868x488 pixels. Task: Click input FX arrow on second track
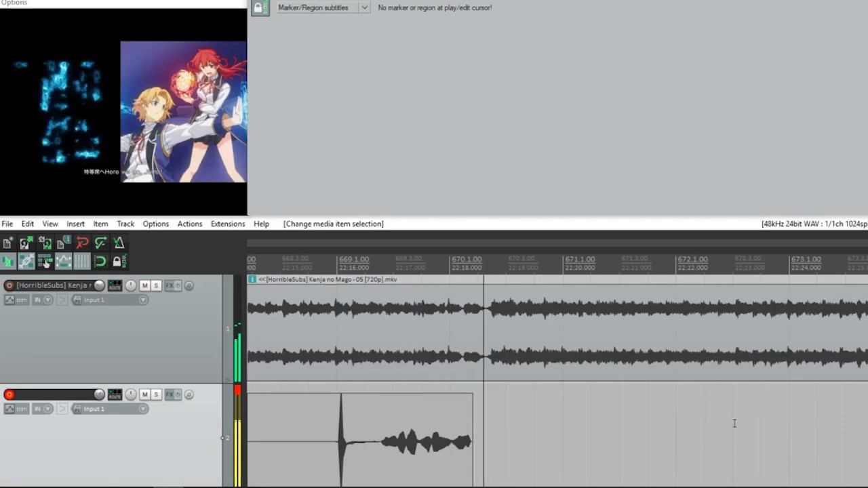point(62,409)
